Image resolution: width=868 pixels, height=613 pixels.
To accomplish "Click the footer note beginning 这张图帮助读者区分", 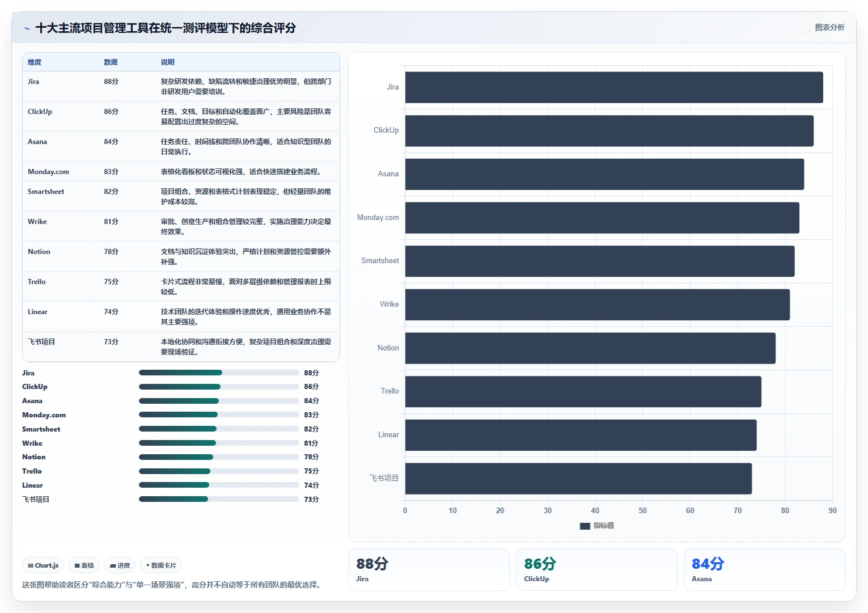I will click(x=173, y=585).
